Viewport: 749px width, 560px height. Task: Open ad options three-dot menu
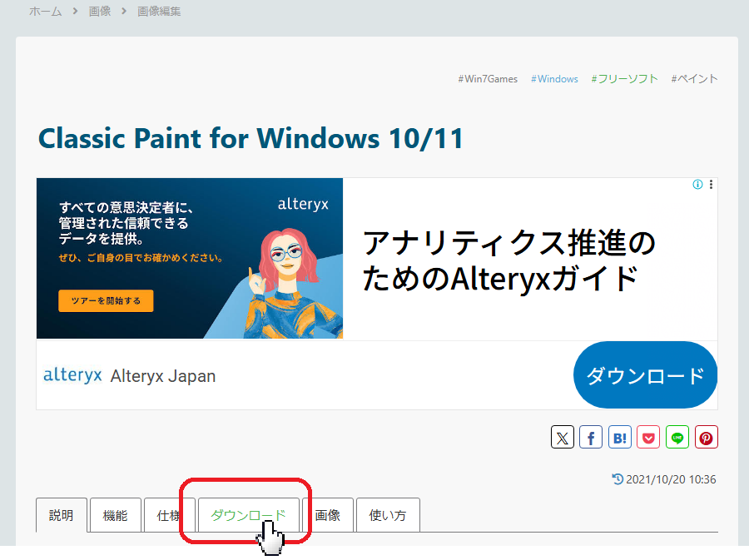click(711, 185)
